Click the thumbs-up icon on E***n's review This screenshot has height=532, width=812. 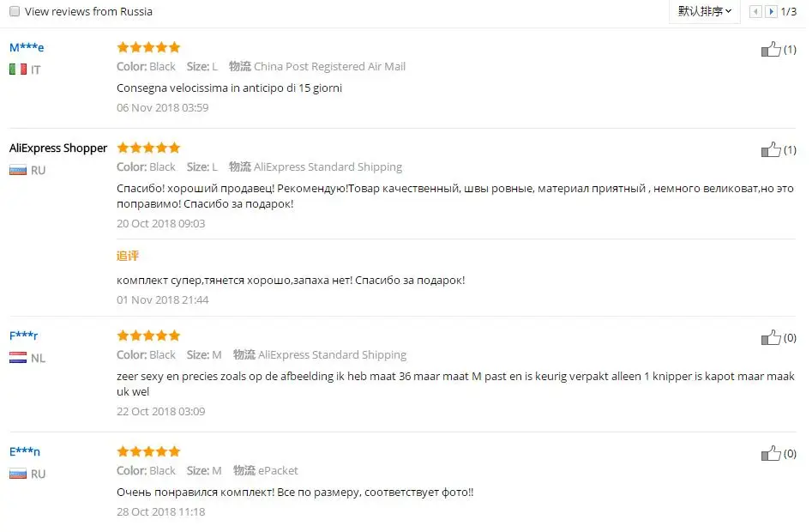click(x=770, y=453)
